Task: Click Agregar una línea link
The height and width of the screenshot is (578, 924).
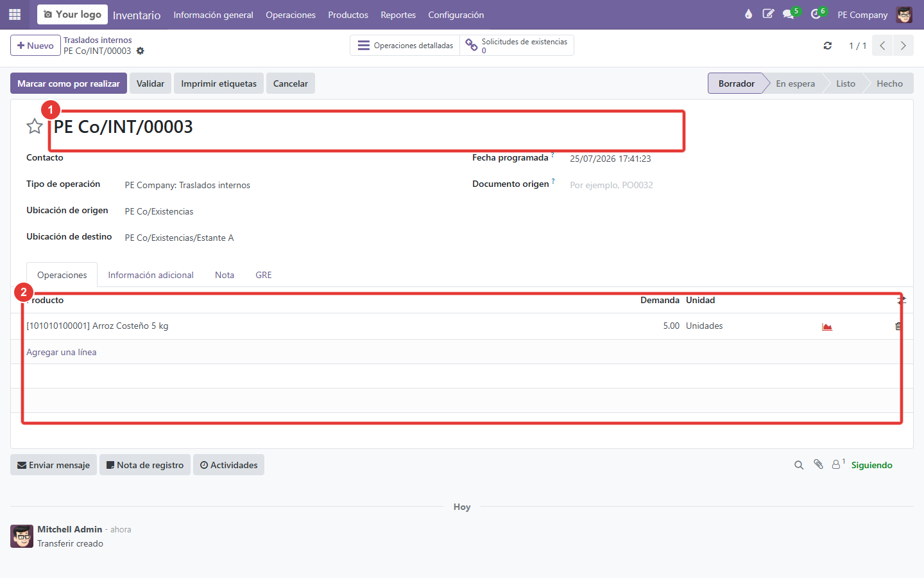Action: pyautogui.click(x=62, y=352)
